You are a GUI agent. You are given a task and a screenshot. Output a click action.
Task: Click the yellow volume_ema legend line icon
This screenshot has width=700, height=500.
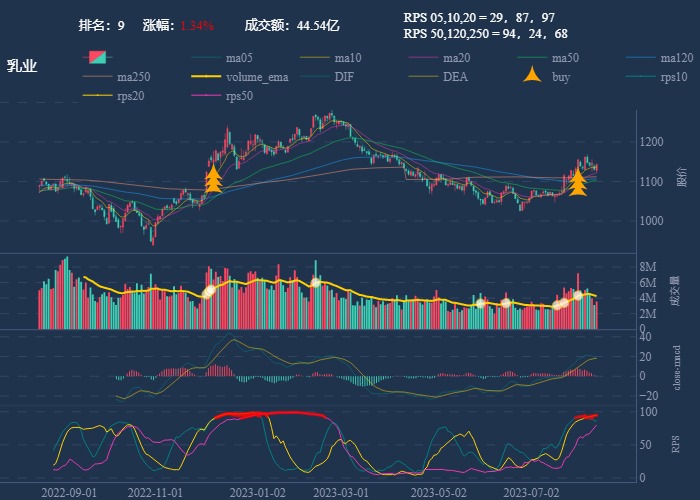(205, 77)
